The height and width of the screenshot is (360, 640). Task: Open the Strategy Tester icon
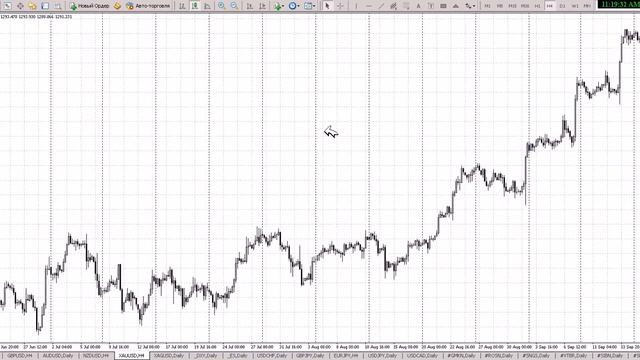click(58, 6)
